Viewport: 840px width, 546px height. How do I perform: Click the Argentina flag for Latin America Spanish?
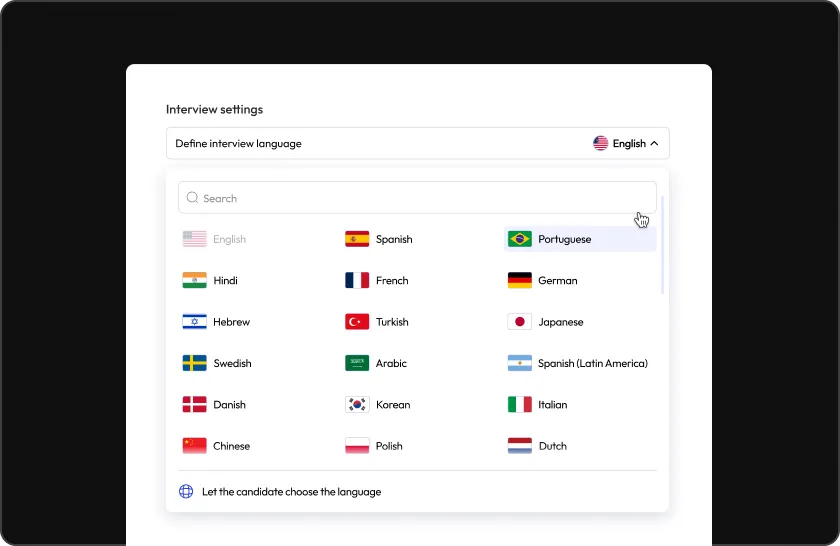pos(520,363)
